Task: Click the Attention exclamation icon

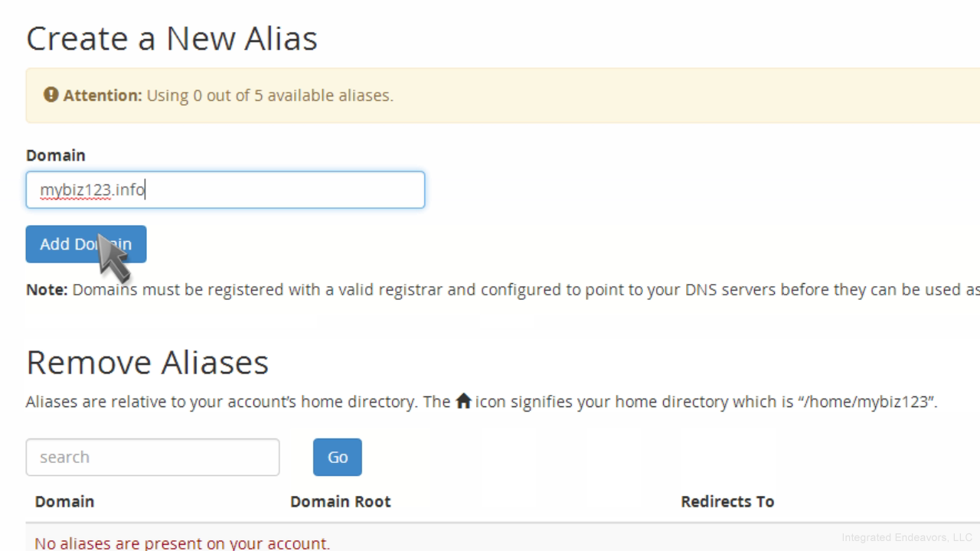Action: coord(51,95)
